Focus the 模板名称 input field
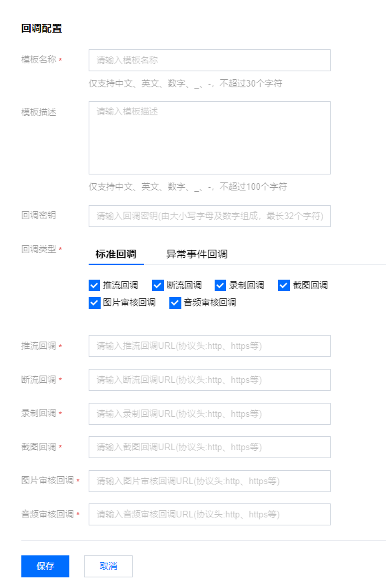The height and width of the screenshot is (588, 386). (x=209, y=61)
